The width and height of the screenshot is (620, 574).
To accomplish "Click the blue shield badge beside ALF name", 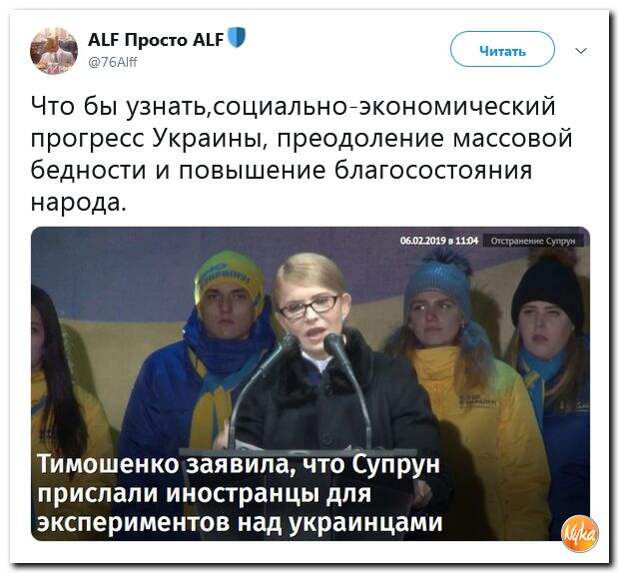I will click(x=237, y=38).
